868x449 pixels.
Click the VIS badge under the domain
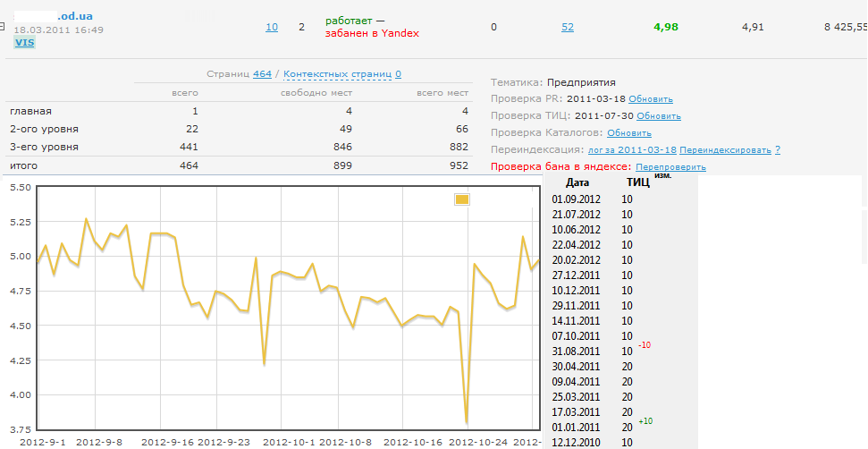point(25,42)
